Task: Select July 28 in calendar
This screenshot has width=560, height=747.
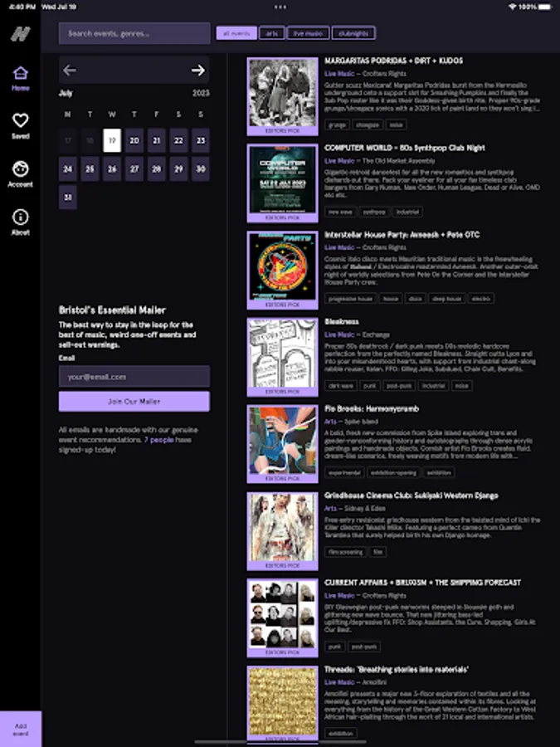Action: pos(156,169)
